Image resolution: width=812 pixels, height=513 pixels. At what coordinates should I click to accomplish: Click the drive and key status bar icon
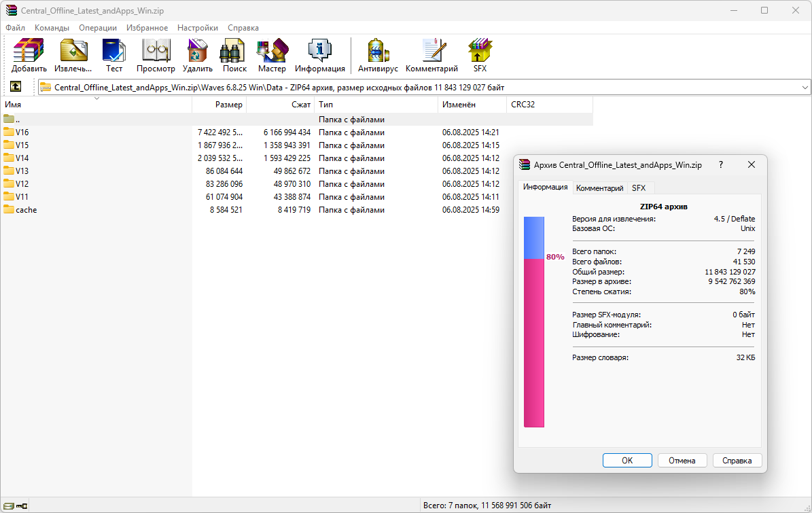pyautogui.click(x=15, y=506)
